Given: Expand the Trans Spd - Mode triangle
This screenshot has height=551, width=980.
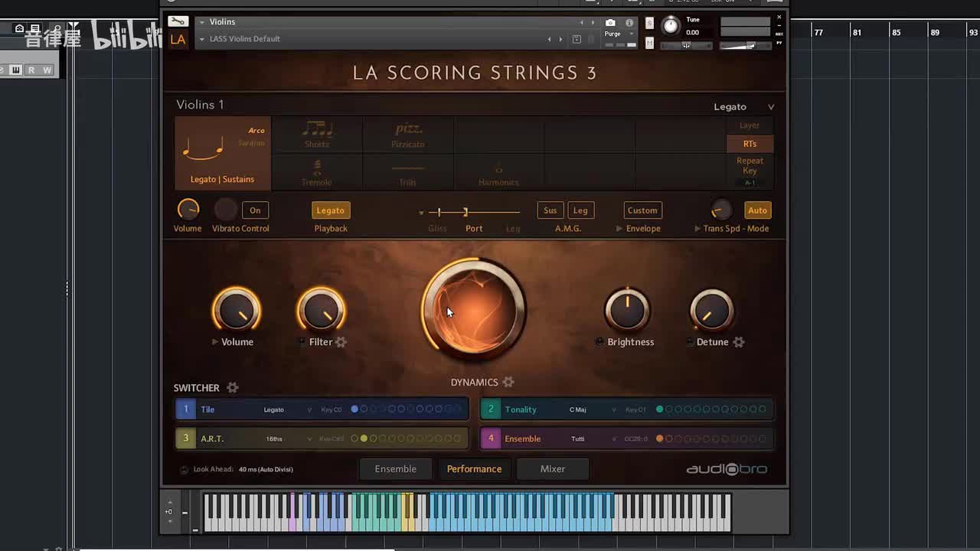Looking at the screenshot, I should click(x=697, y=229).
